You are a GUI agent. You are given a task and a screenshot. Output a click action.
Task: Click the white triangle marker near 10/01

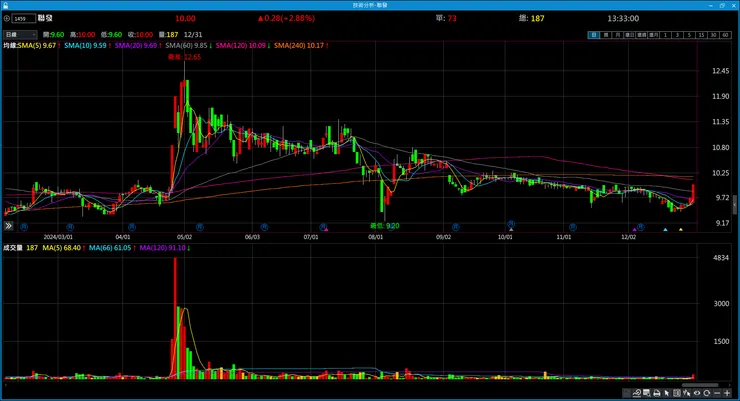[511, 229]
